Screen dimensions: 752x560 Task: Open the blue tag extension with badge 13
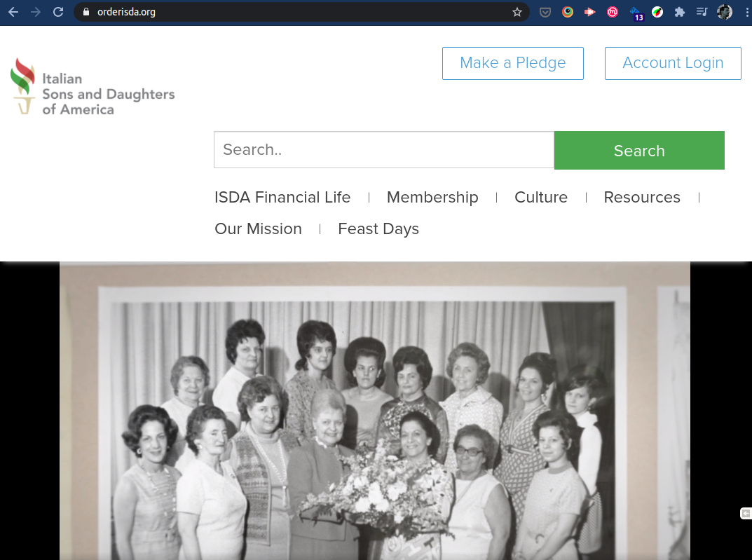(636, 13)
